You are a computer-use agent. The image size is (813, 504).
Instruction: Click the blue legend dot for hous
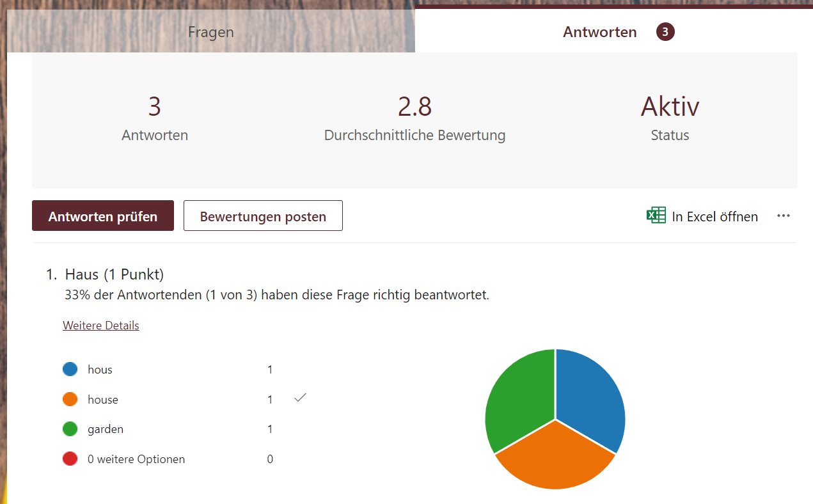coord(70,369)
